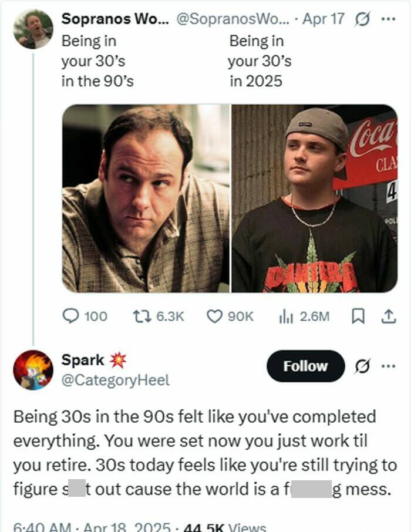Open the right photo with Coca-Cola sign
This screenshot has height=532, width=411.
[x=314, y=198]
